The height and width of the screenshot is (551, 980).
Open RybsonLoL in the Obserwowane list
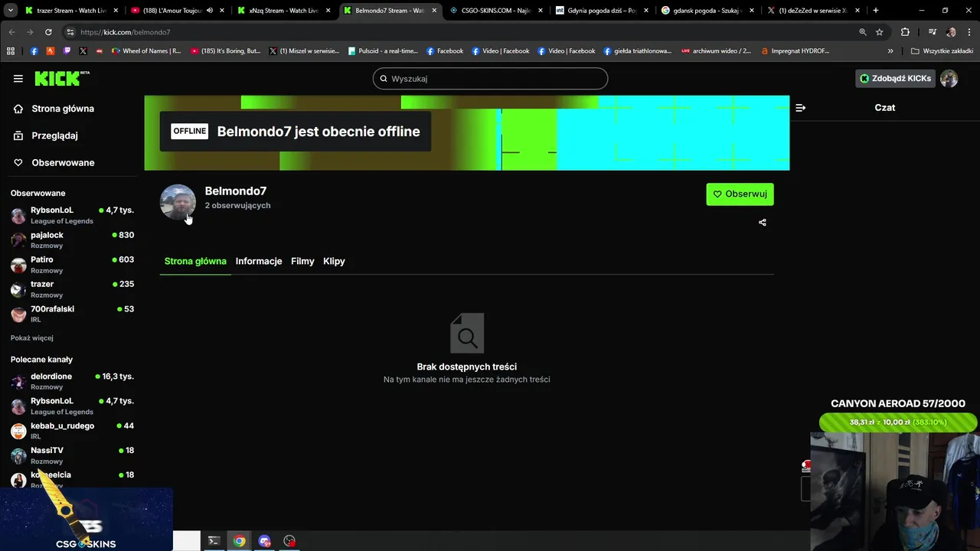pos(72,215)
